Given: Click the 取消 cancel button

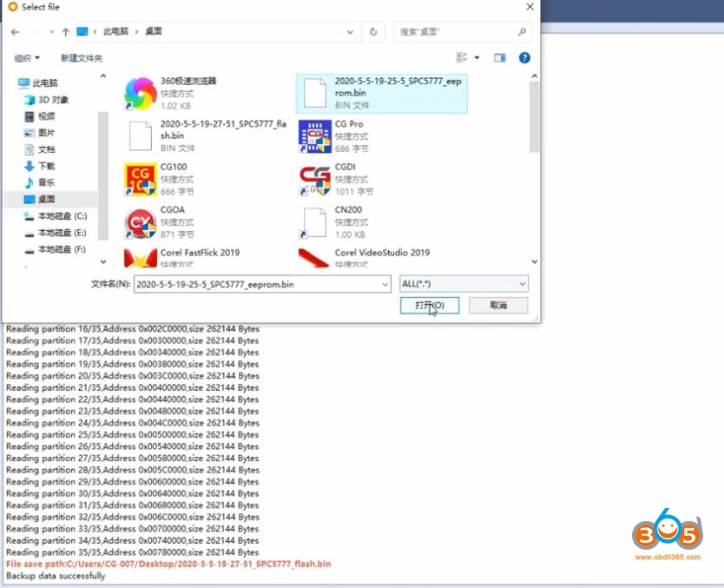Looking at the screenshot, I should pyautogui.click(x=498, y=306).
